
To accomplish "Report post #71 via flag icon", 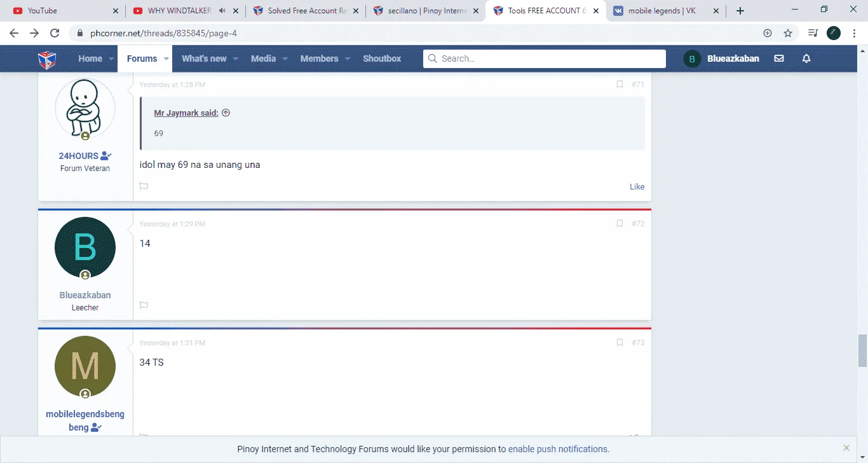I will click(x=144, y=186).
